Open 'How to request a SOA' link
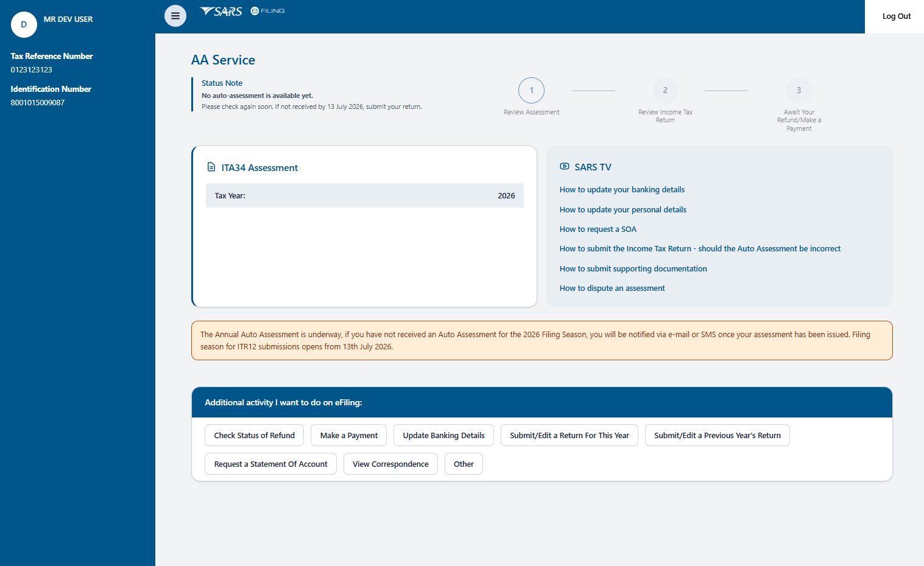 (598, 229)
